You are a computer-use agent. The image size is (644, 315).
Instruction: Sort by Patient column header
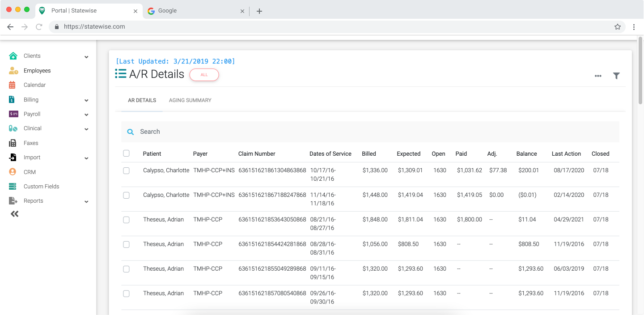tap(152, 153)
